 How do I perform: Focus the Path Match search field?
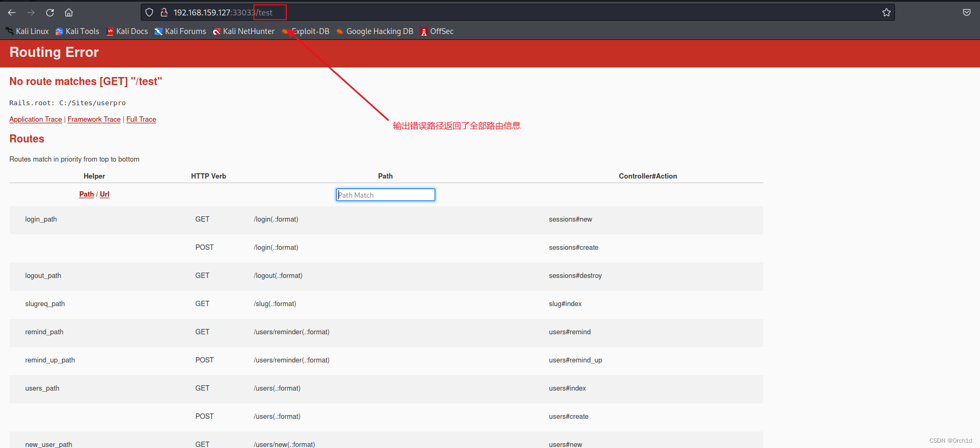pyautogui.click(x=386, y=195)
